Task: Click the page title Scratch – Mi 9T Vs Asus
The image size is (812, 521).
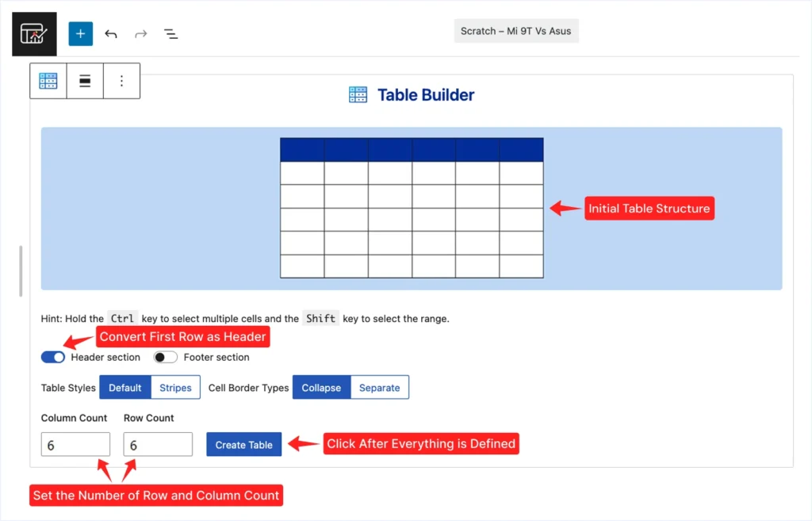Action: pyautogui.click(x=516, y=31)
